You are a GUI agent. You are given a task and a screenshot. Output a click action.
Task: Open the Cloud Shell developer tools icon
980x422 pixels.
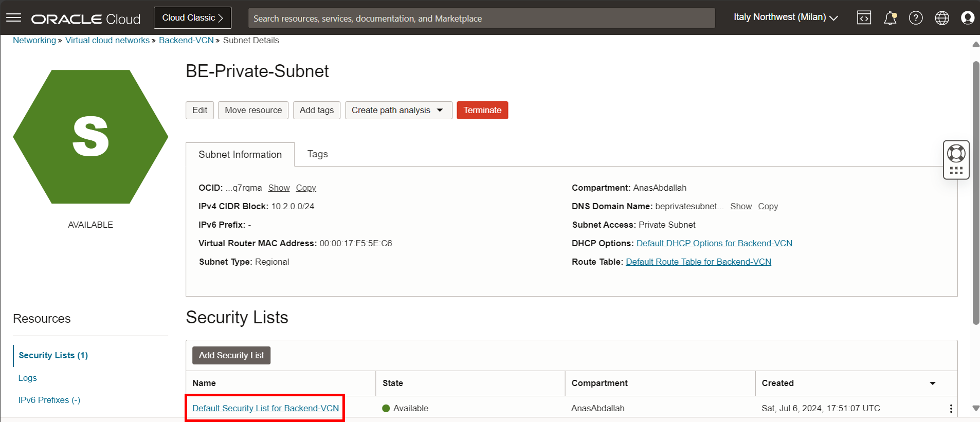coord(864,18)
